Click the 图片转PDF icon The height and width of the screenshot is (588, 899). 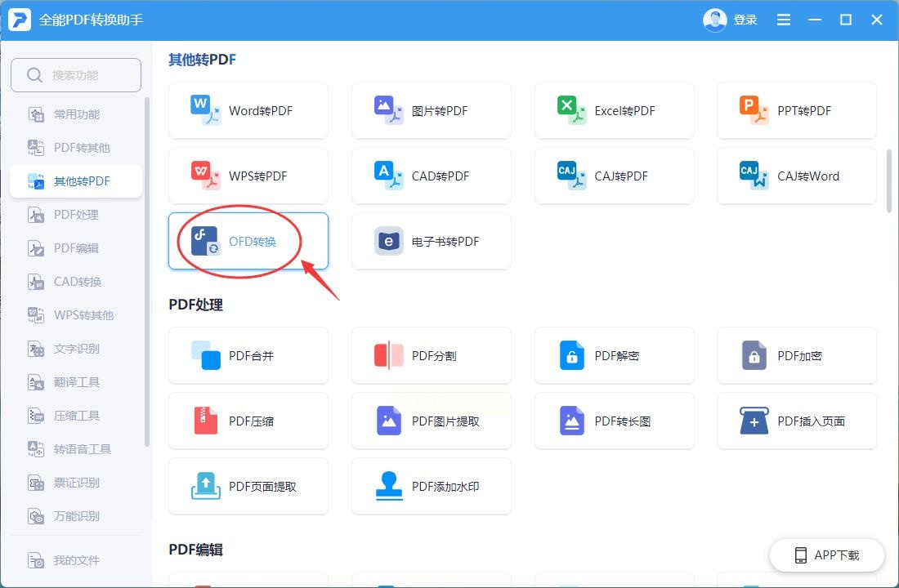tap(388, 110)
